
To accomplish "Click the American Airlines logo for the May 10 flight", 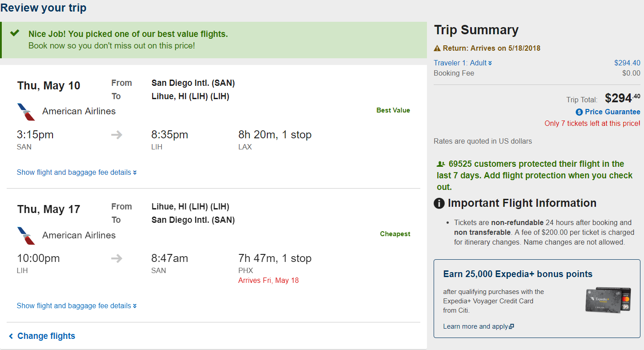I will tap(26, 112).
